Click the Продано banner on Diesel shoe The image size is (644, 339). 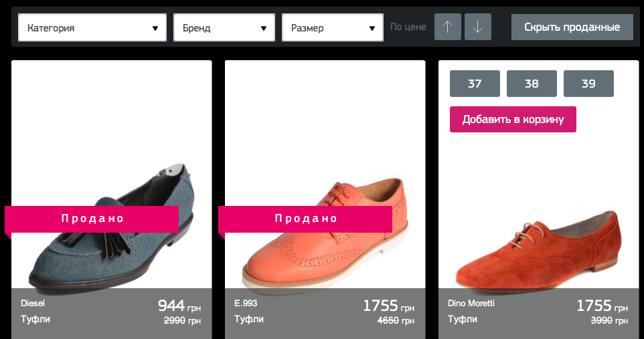[92, 219]
